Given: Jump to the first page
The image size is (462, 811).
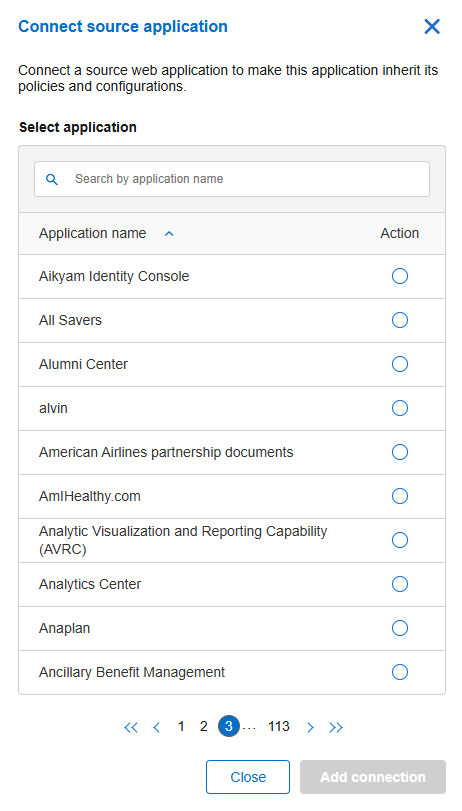Looking at the screenshot, I should (x=131, y=727).
